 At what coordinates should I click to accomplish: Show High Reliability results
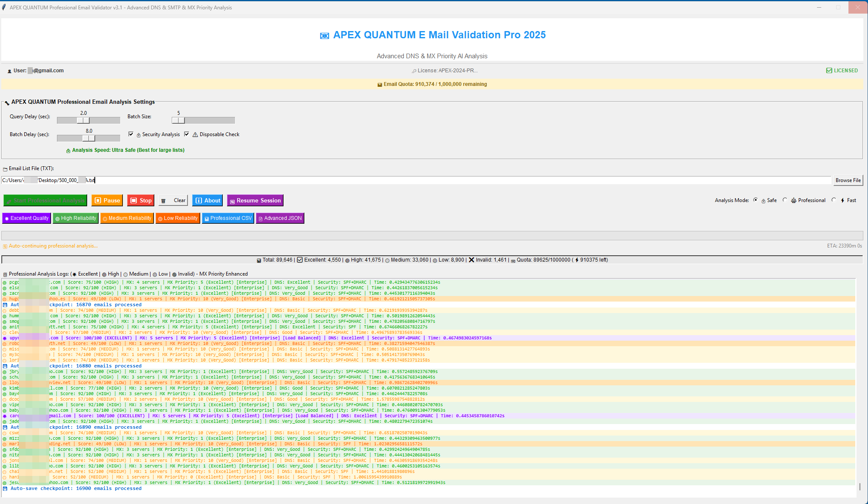coord(76,218)
